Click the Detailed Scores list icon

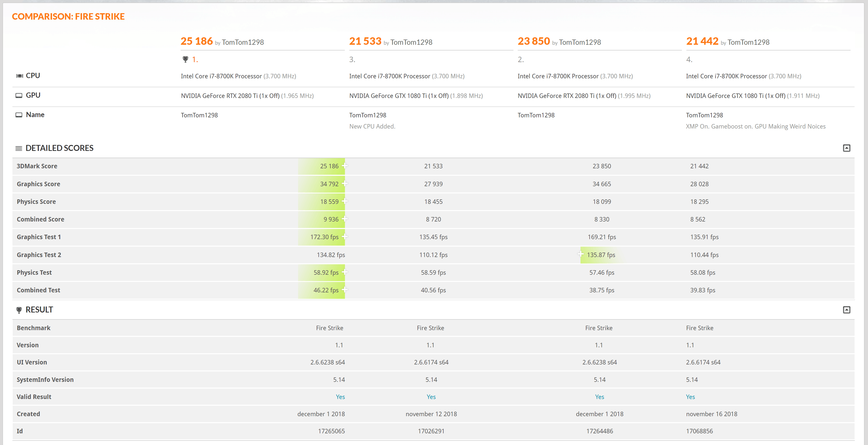pyautogui.click(x=19, y=148)
